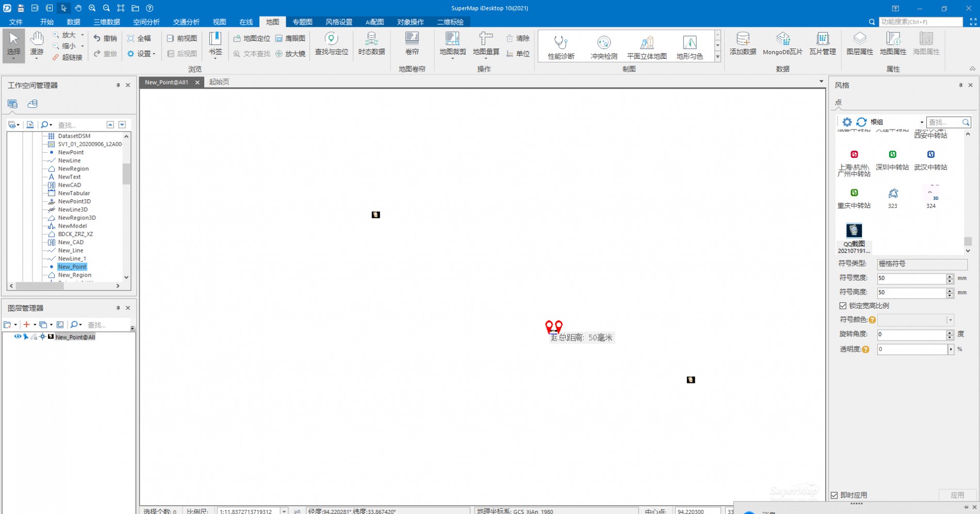Open 地图属性 map properties

pos(893,43)
